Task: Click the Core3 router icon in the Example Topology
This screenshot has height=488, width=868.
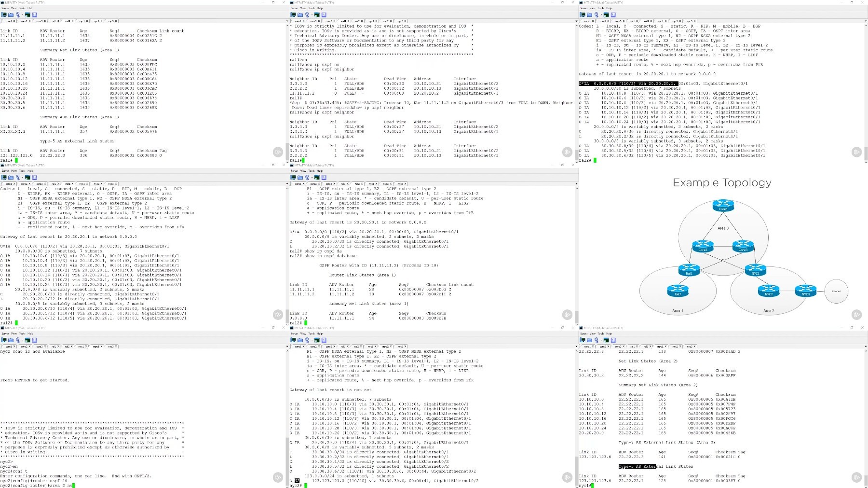Action: pyautogui.click(x=743, y=247)
